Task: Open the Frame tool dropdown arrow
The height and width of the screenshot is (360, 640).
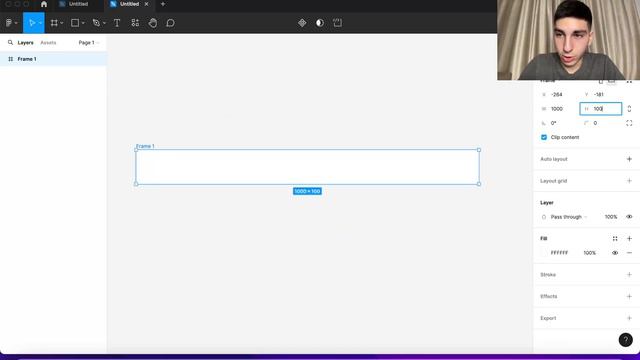Action: pos(62,23)
